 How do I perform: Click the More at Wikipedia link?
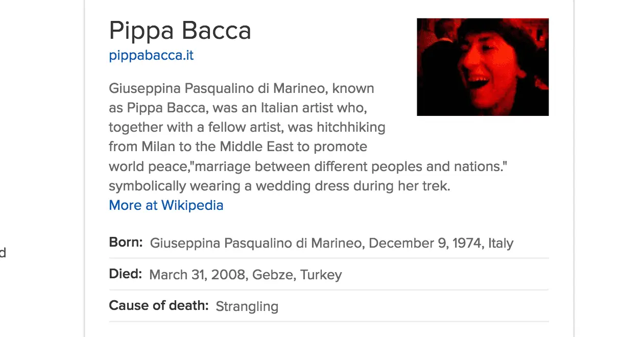click(166, 205)
